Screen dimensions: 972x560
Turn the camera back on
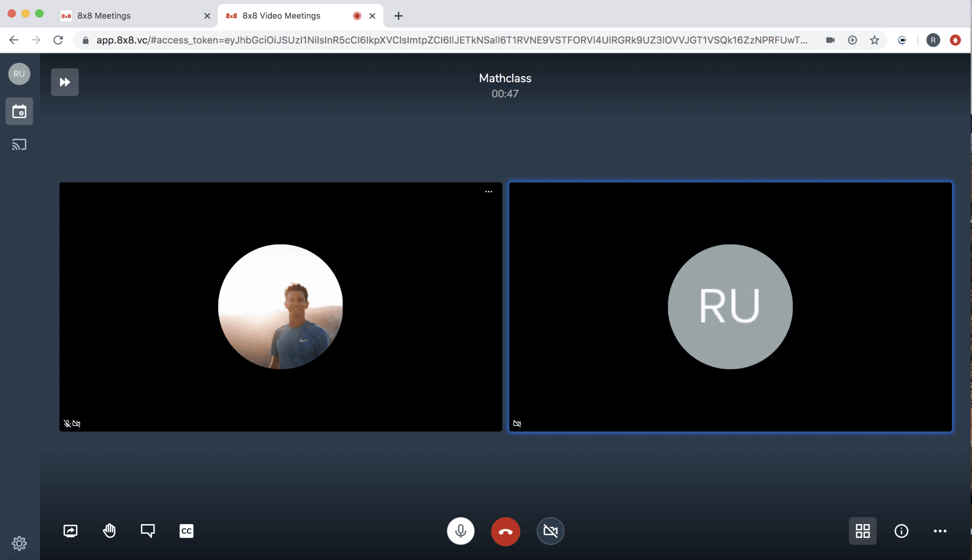pyautogui.click(x=550, y=531)
